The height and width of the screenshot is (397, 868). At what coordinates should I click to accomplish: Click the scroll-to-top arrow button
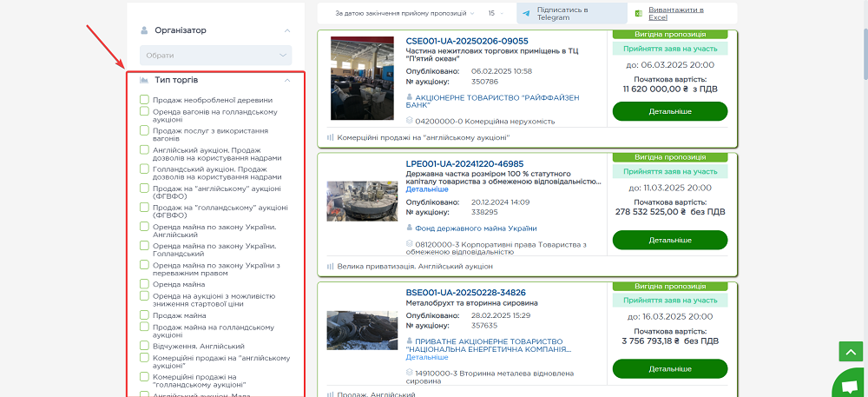point(848,351)
